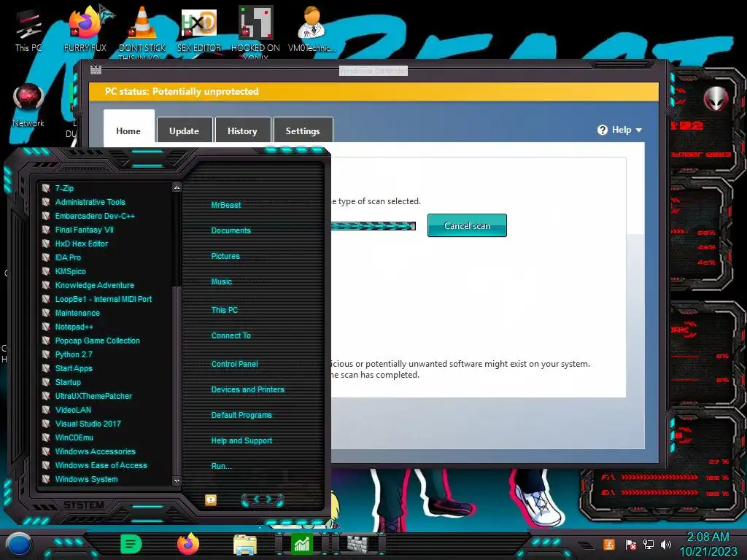The height and width of the screenshot is (560, 747).
Task: Click the volume speaker tray icon
Action: [666, 545]
